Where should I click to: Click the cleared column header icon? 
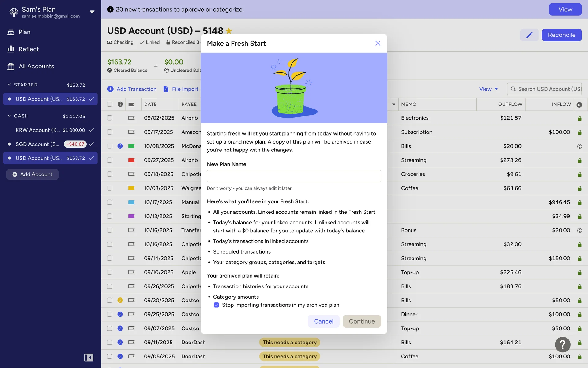[579, 105]
